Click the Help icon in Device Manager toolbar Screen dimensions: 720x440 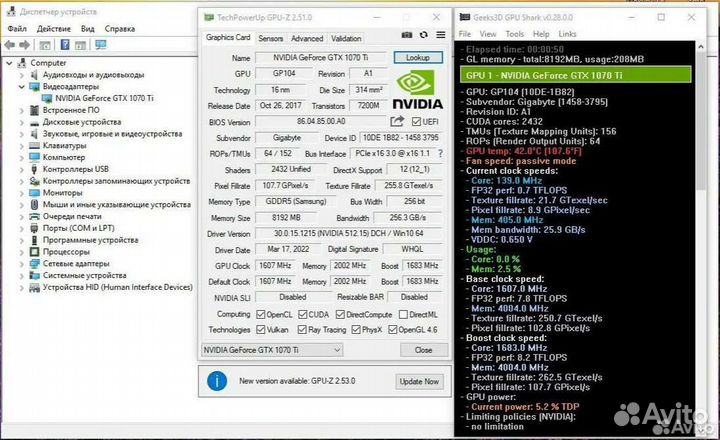pyautogui.click(x=65, y=45)
